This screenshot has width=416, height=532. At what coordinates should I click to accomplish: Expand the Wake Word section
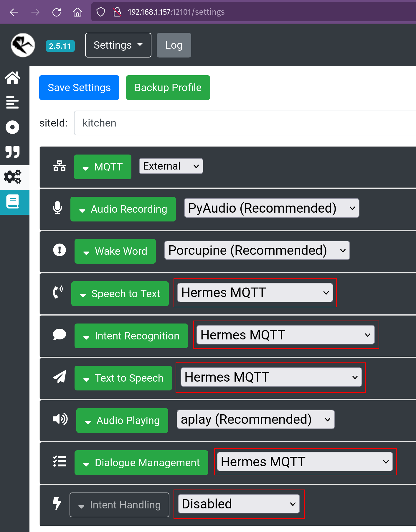(x=115, y=251)
